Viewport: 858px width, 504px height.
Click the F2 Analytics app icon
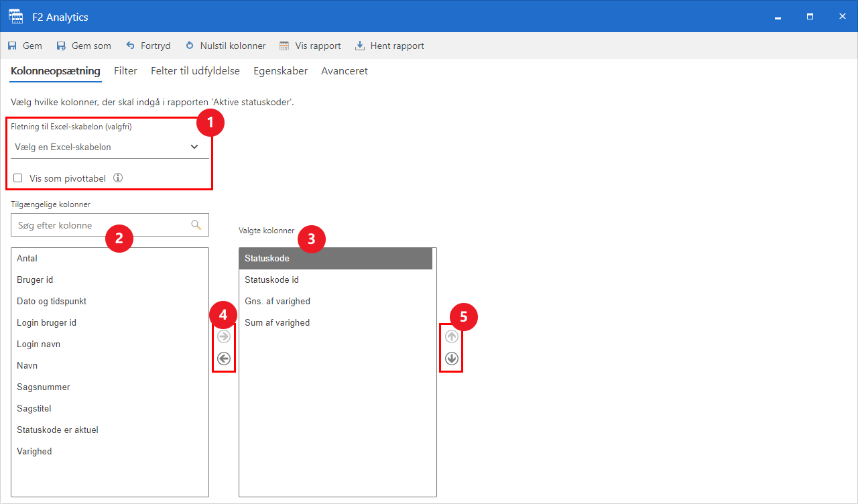click(15, 17)
